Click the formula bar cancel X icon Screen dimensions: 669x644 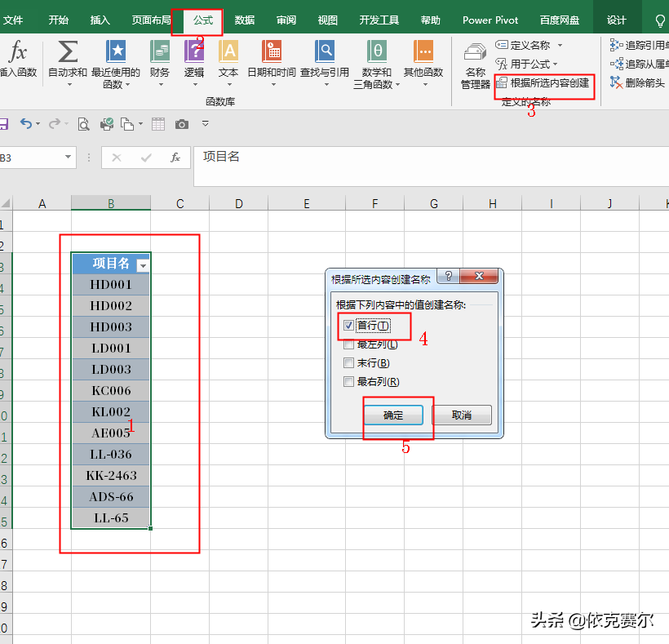[117, 158]
